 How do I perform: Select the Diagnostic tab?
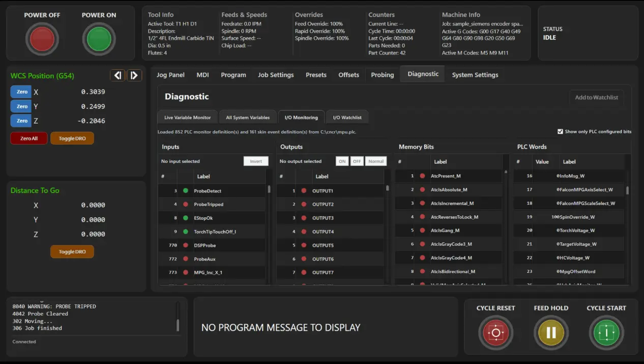pos(423,74)
